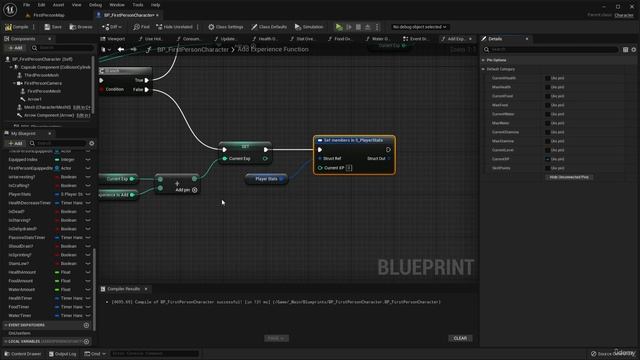
Task: Collapse FirstPersonCamera tree node
Action: click(14, 83)
